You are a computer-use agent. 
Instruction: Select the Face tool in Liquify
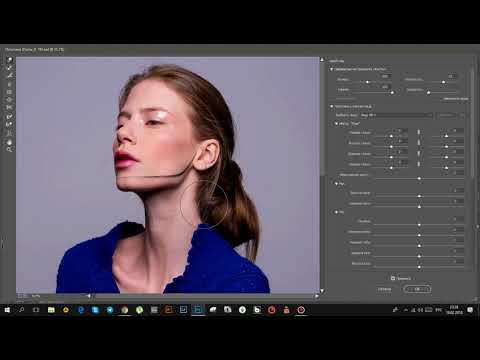click(x=9, y=133)
